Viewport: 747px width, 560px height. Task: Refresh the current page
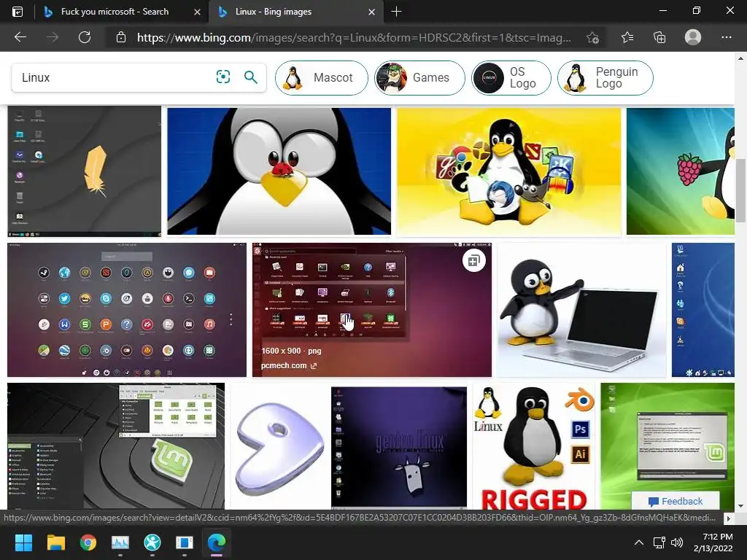click(85, 37)
